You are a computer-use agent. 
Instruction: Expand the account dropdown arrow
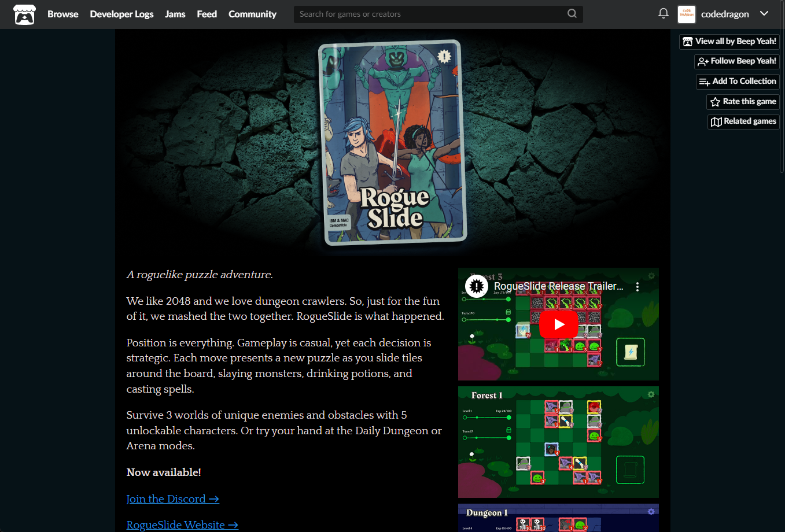pyautogui.click(x=764, y=13)
